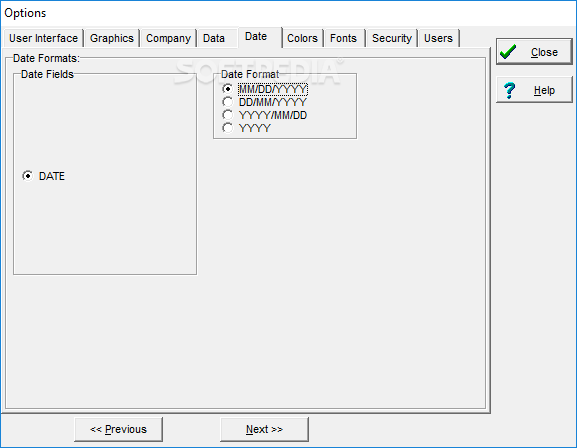
Task: Click the 'Date Fields' group label
Action: (47, 74)
